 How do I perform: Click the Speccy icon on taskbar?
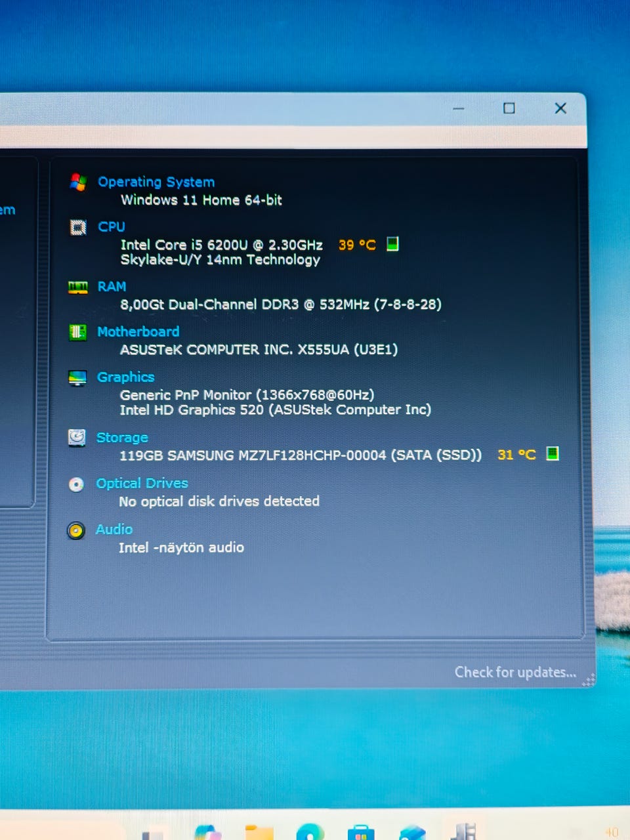[463, 831]
